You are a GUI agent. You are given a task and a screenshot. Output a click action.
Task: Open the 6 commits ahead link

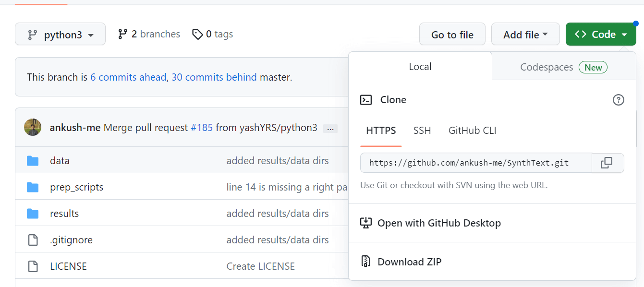pos(128,77)
